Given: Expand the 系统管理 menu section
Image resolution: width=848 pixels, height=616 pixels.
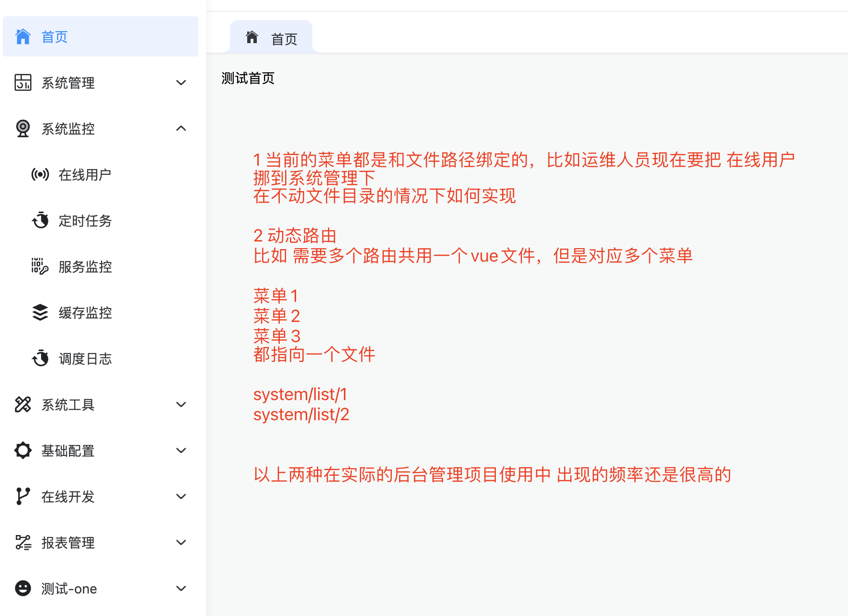Looking at the screenshot, I should click(x=181, y=82).
